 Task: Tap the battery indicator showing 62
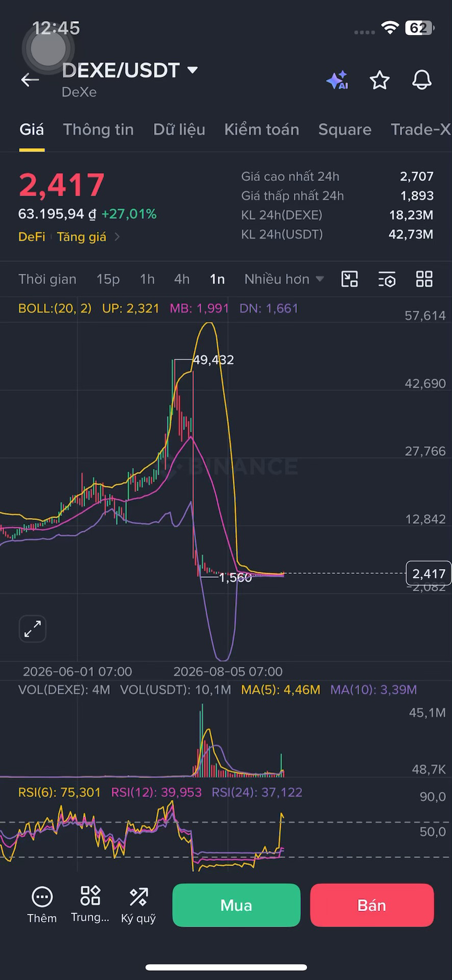pyautogui.click(x=419, y=28)
